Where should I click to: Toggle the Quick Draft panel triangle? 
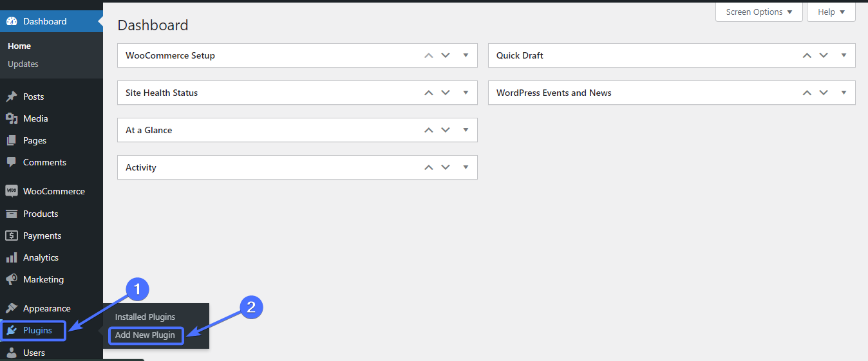pos(844,55)
